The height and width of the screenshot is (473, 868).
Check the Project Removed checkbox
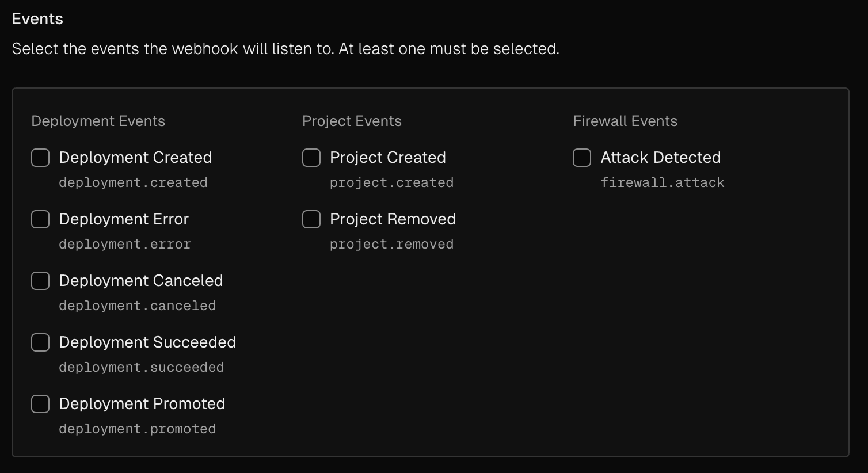click(x=311, y=219)
